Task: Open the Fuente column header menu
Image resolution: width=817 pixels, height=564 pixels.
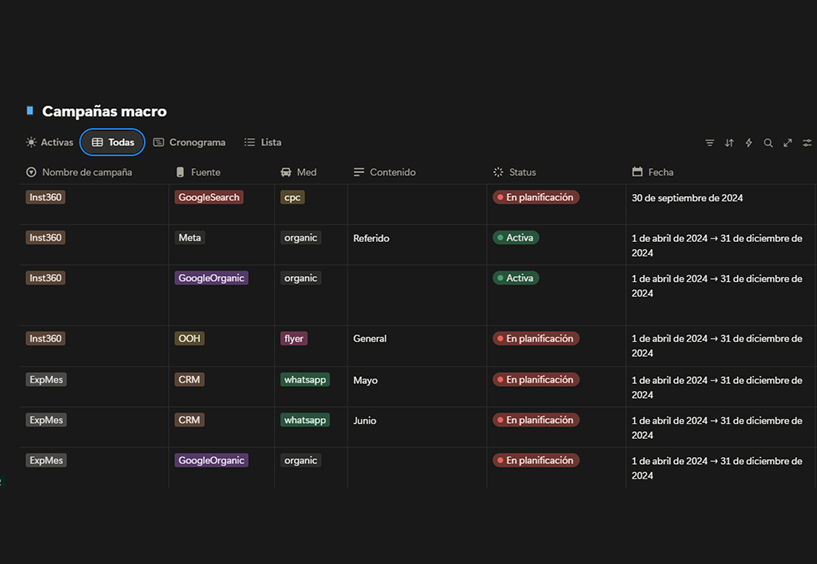Action: click(205, 172)
